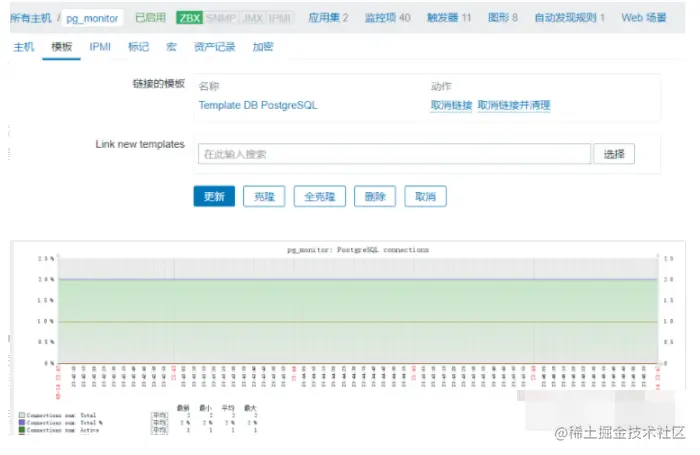Open Web 场景 list
Image resolution: width=700 pixels, height=455 pixels.
(644, 18)
